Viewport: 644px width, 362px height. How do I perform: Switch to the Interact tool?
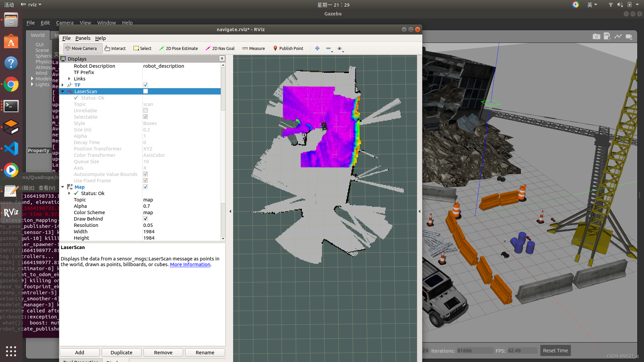tap(115, 48)
